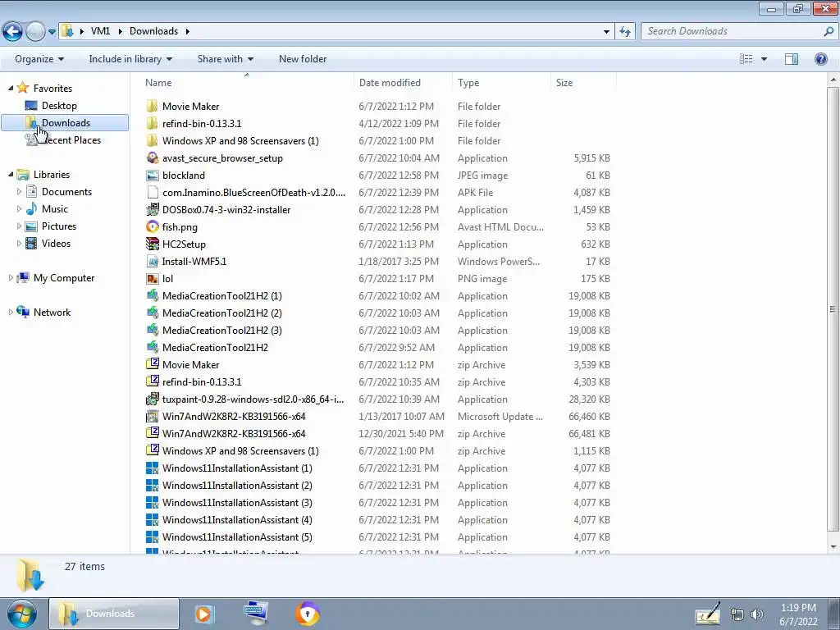This screenshot has width=840, height=630.
Task: Open the address bar history dropdown
Action: pos(606,32)
